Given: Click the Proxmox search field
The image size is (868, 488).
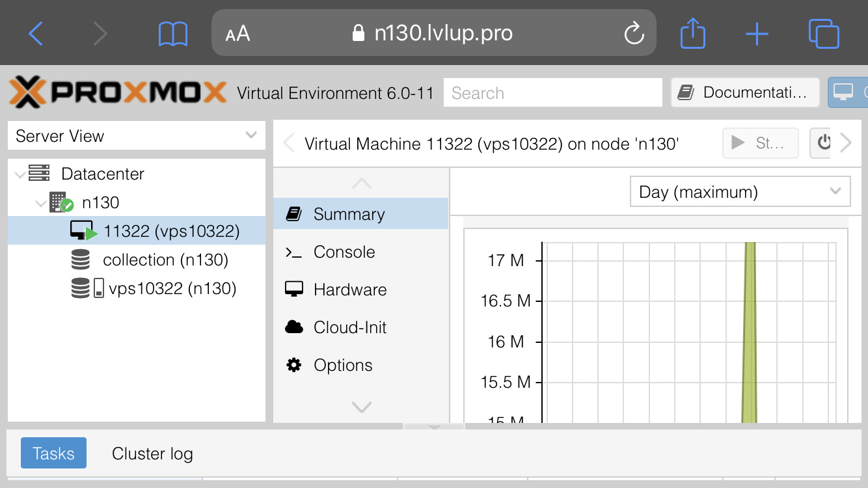Looking at the screenshot, I should pos(552,93).
